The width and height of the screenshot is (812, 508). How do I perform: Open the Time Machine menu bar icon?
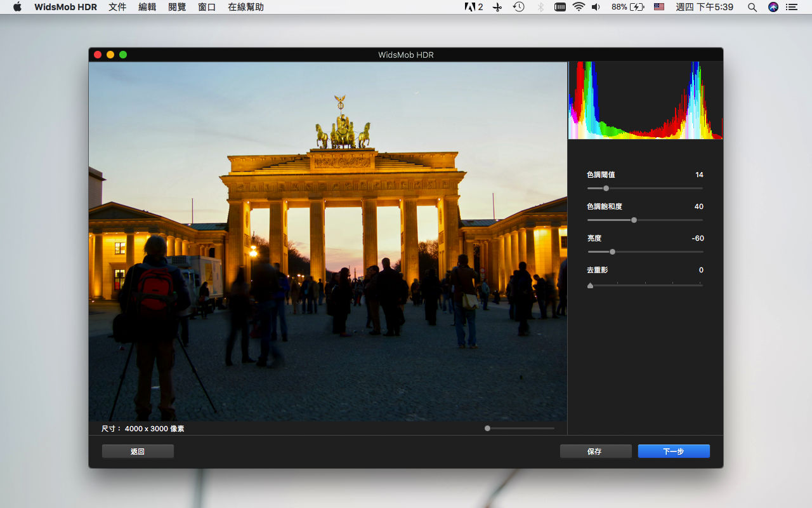click(x=519, y=7)
